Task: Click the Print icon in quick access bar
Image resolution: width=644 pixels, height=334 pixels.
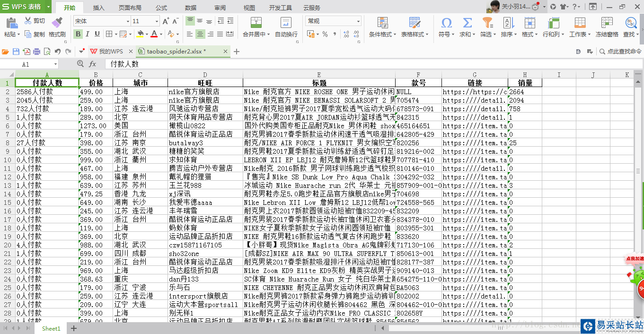Action: [x=37, y=52]
